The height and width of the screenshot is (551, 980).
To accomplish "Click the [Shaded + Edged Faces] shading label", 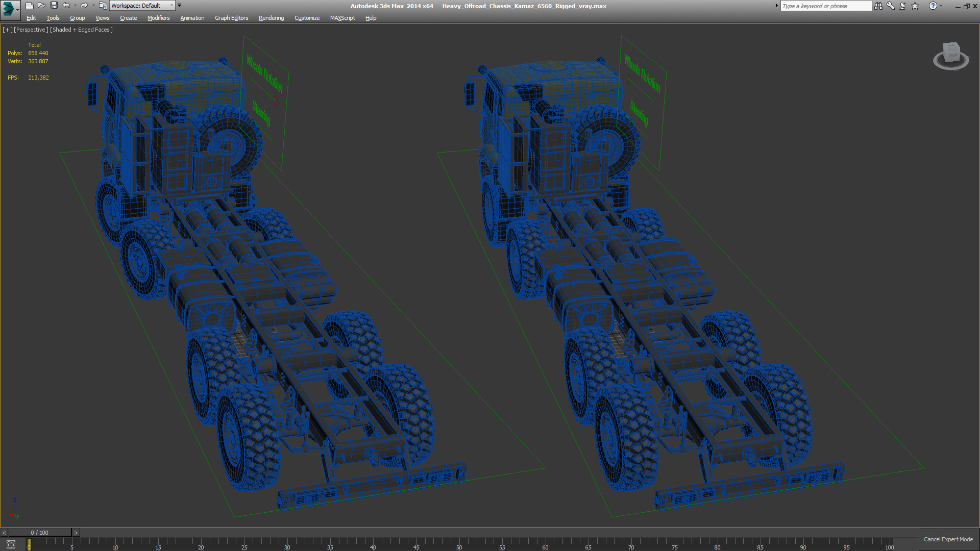I will 81,30.
